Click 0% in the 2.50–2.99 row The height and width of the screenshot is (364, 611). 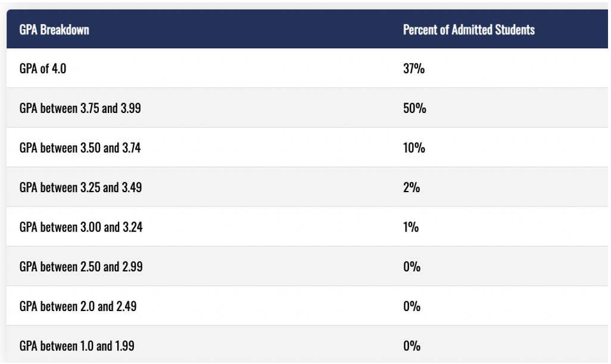pos(412,267)
